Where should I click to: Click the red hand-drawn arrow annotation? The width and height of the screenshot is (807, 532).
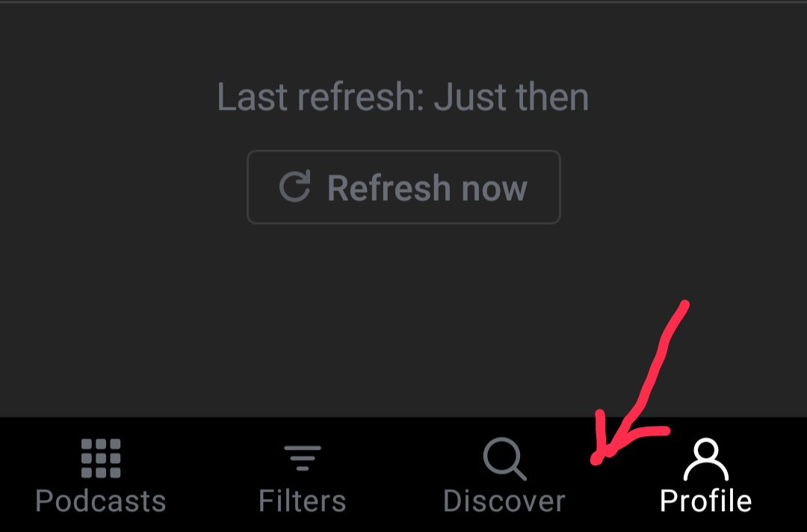point(640,383)
